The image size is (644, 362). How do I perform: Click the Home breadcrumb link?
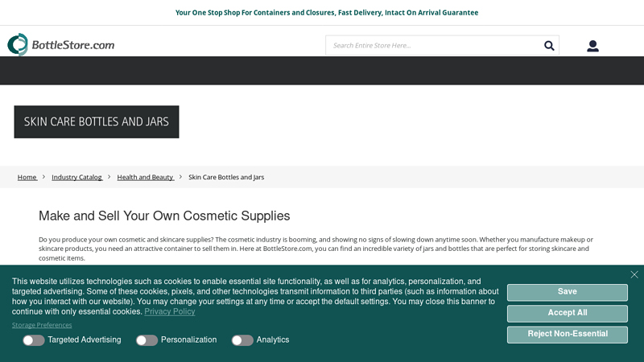pyautogui.click(x=27, y=177)
